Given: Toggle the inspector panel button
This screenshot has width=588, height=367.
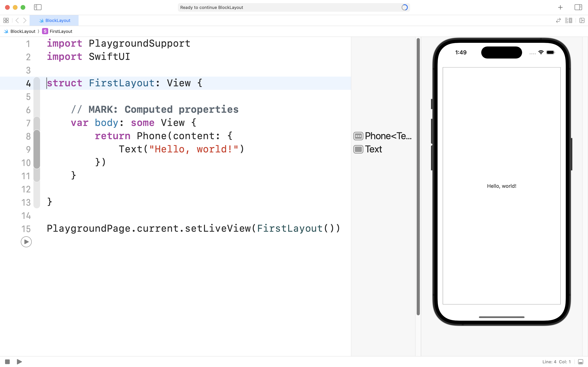Looking at the screenshot, I should pos(578,7).
